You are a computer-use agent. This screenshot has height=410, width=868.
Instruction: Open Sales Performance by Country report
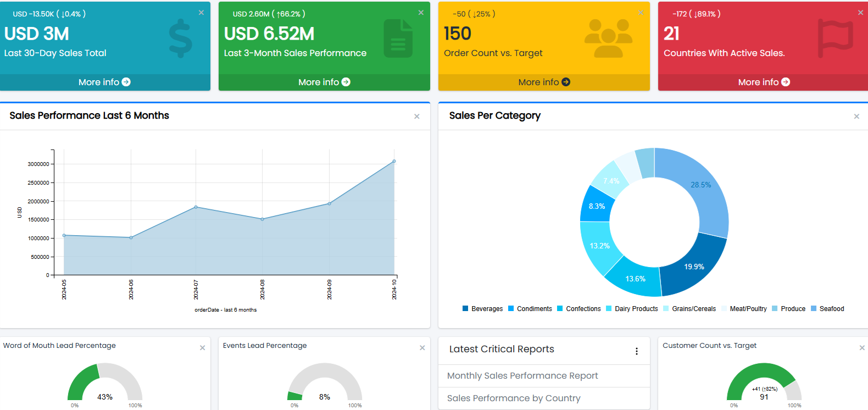[x=514, y=398]
